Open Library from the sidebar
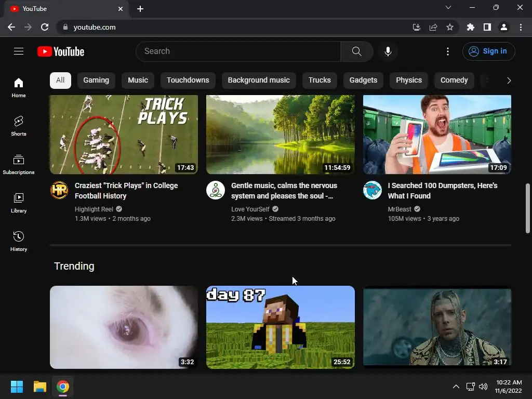 pos(19,203)
